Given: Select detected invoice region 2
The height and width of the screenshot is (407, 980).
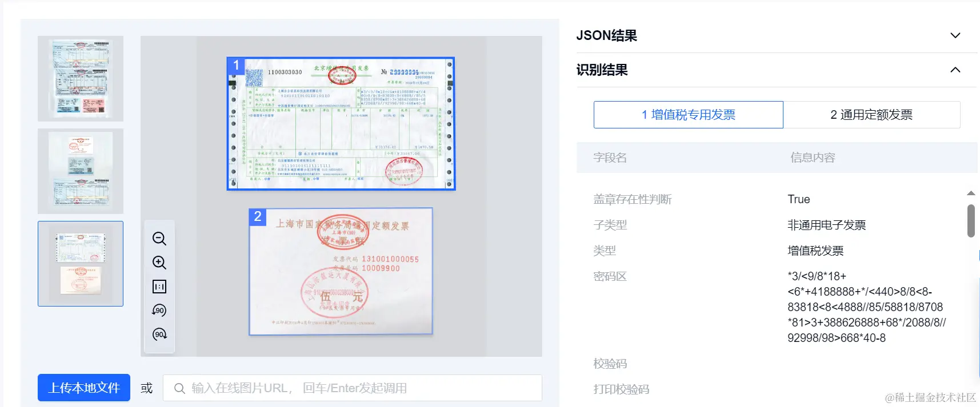Looking at the screenshot, I should (x=341, y=272).
